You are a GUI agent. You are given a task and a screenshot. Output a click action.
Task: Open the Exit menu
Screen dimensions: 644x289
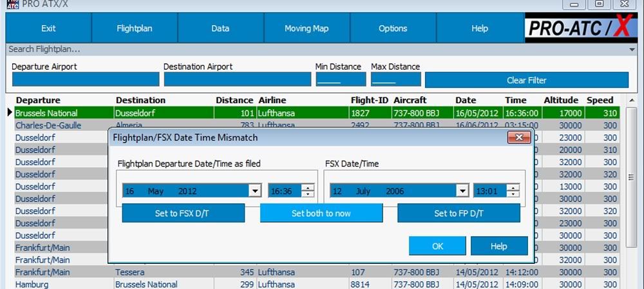coord(48,28)
